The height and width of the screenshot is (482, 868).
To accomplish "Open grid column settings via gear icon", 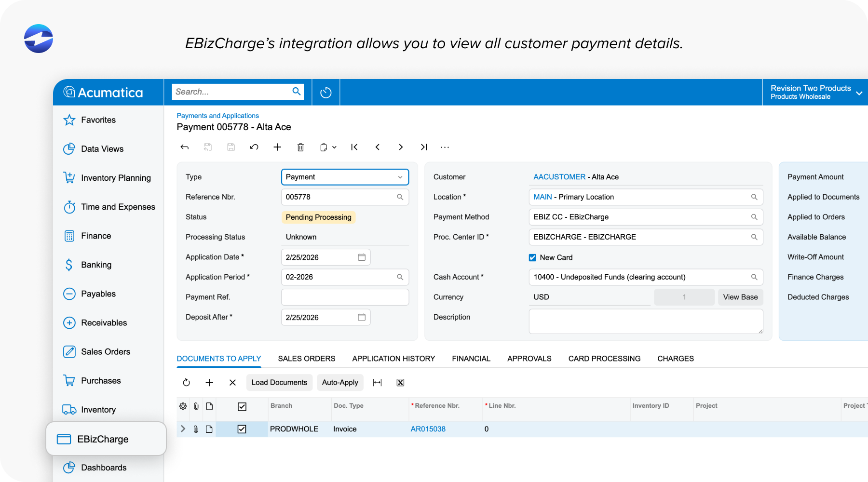I will (183, 406).
